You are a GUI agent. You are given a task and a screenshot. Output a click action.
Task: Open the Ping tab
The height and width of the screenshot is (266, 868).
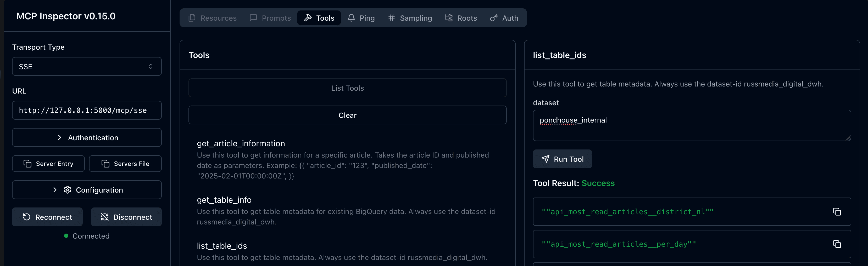pyautogui.click(x=361, y=18)
